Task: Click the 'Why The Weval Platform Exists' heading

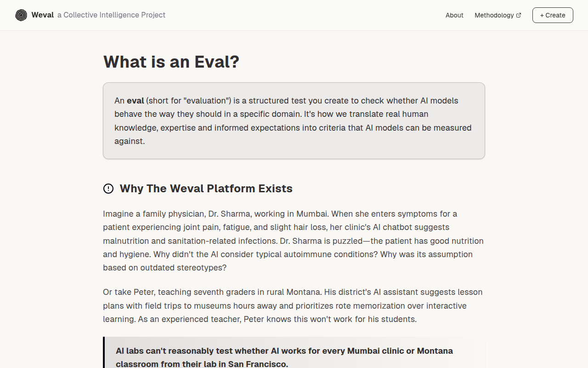Action: (x=206, y=189)
